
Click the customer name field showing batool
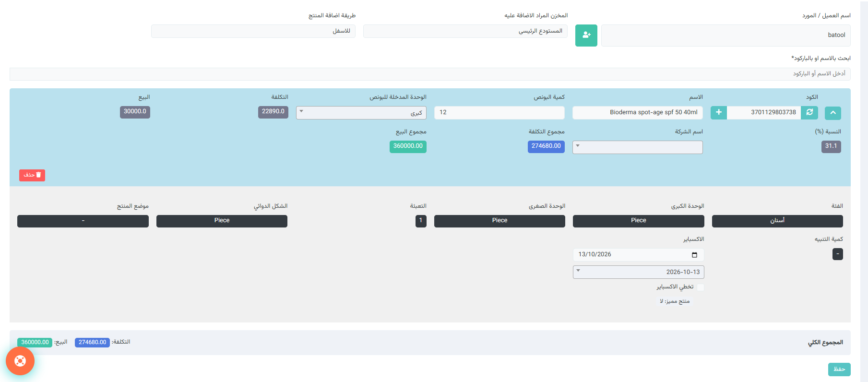click(726, 36)
